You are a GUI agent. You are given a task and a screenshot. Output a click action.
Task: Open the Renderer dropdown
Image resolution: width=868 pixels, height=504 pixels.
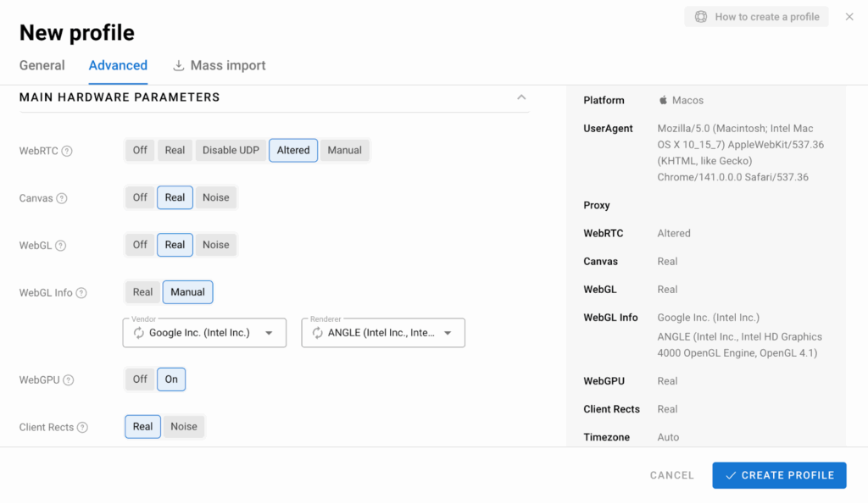pos(448,333)
